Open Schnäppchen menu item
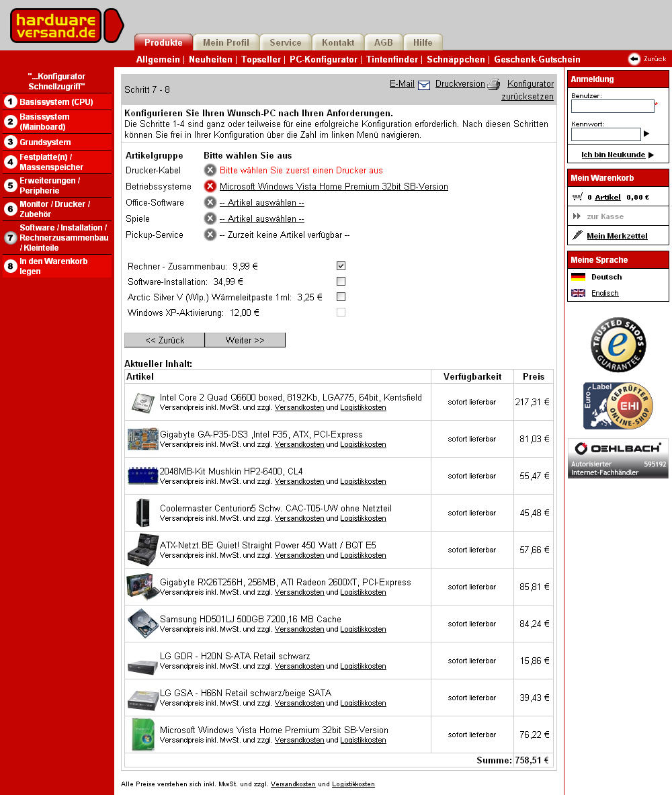The image size is (672, 795). click(x=456, y=59)
